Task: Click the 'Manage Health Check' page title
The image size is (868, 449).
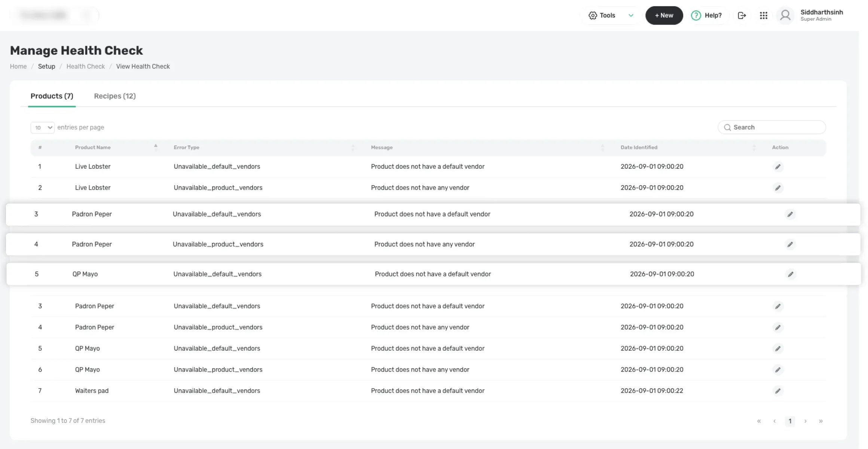Action: [x=76, y=51]
